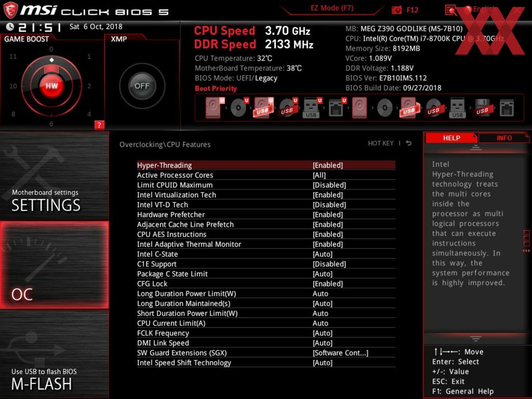This screenshot has width=532, height=399.
Task: Open FCLK Frequency [Auto] options
Action: pyautogui.click(x=323, y=333)
